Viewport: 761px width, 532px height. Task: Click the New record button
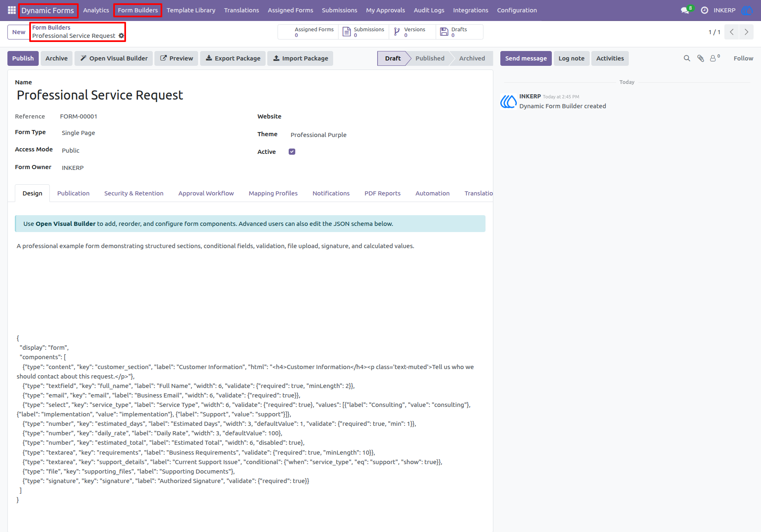19,32
